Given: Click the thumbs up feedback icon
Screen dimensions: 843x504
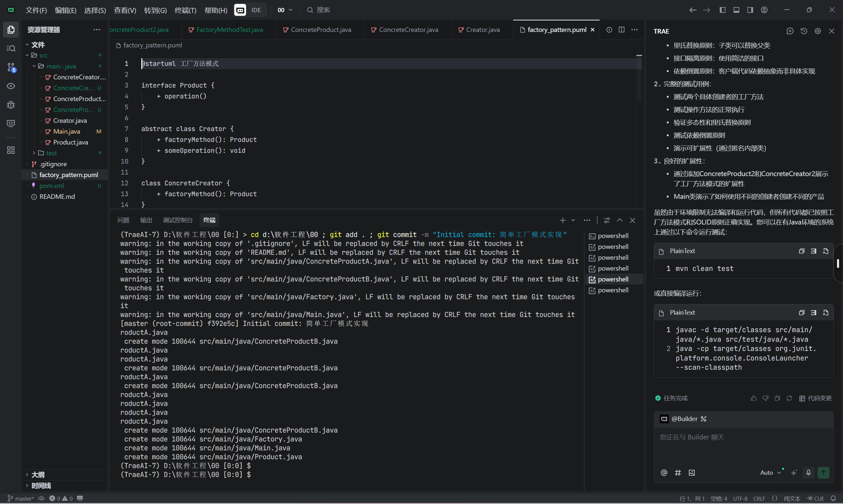Looking at the screenshot, I should (x=753, y=398).
